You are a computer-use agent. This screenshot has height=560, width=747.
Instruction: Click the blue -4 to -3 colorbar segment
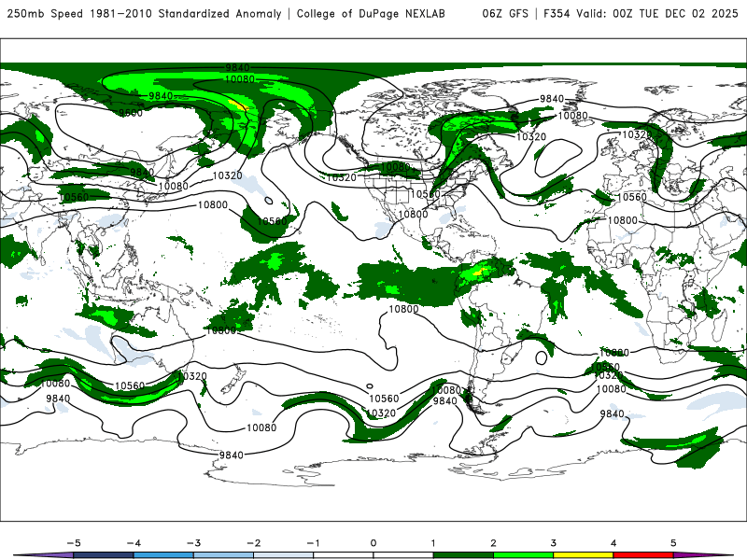pyautogui.click(x=163, y=555)
